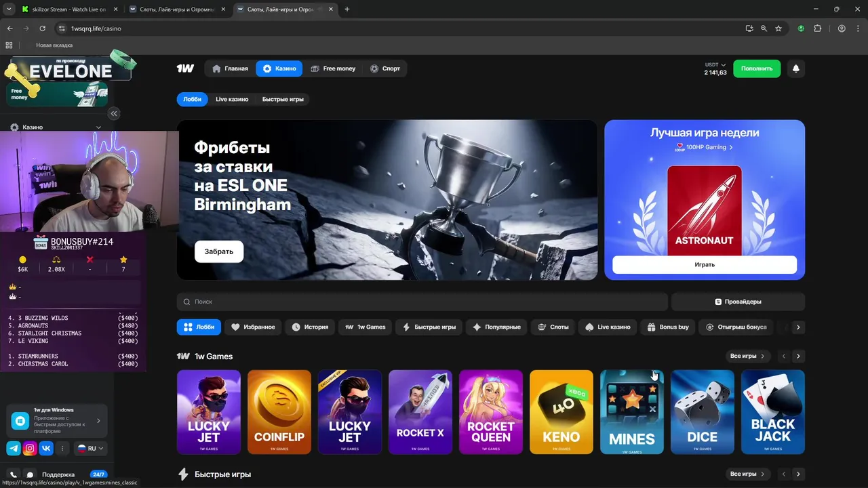Open Все игры for Быстрые игры section
Viewport: 868px width, 488px height.
click(747, 474)
